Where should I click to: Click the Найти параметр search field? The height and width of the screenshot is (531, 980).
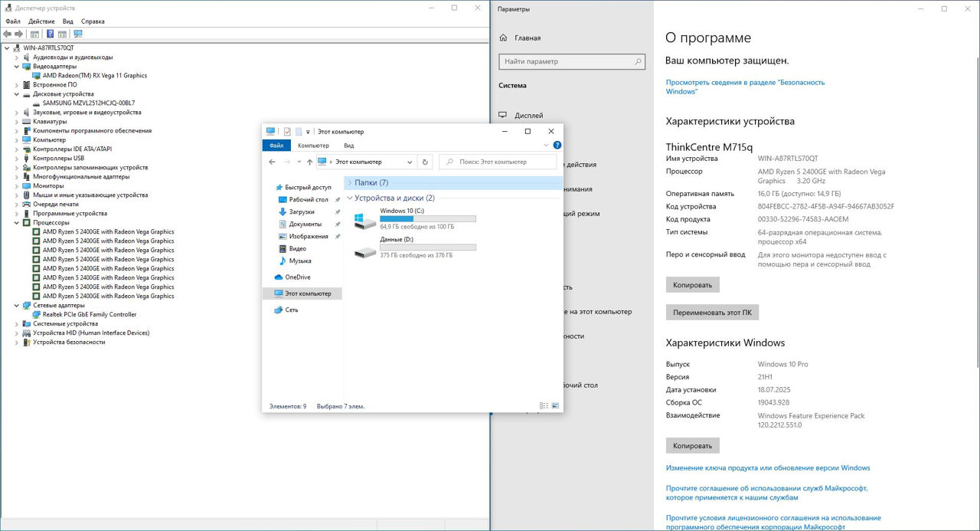[x=571, y=61]
